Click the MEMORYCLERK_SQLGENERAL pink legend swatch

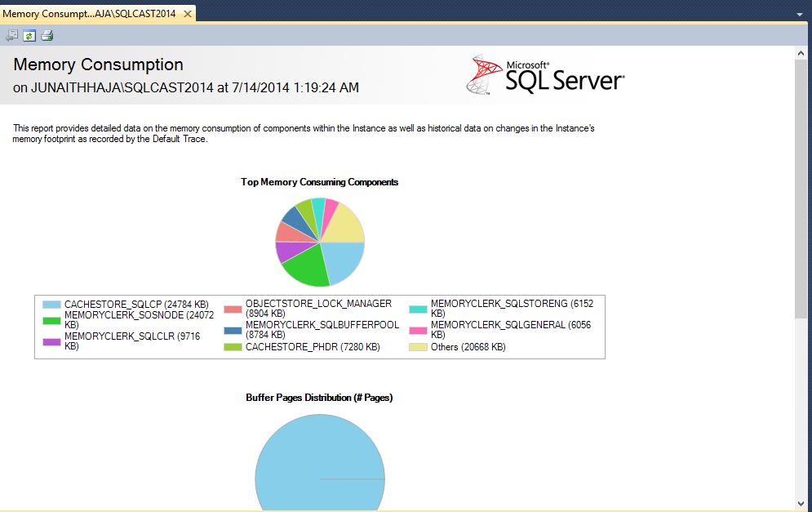[418, 330]
